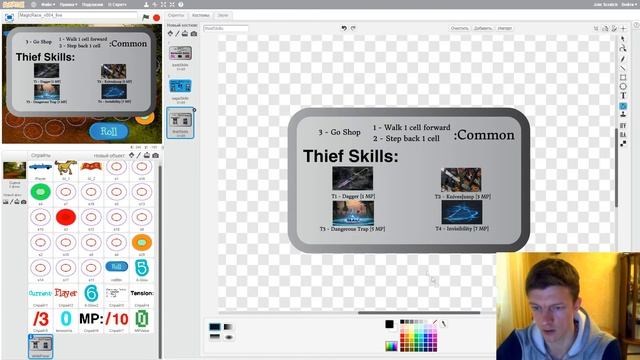
Task: Choose new costume from library
Action: 170,33
